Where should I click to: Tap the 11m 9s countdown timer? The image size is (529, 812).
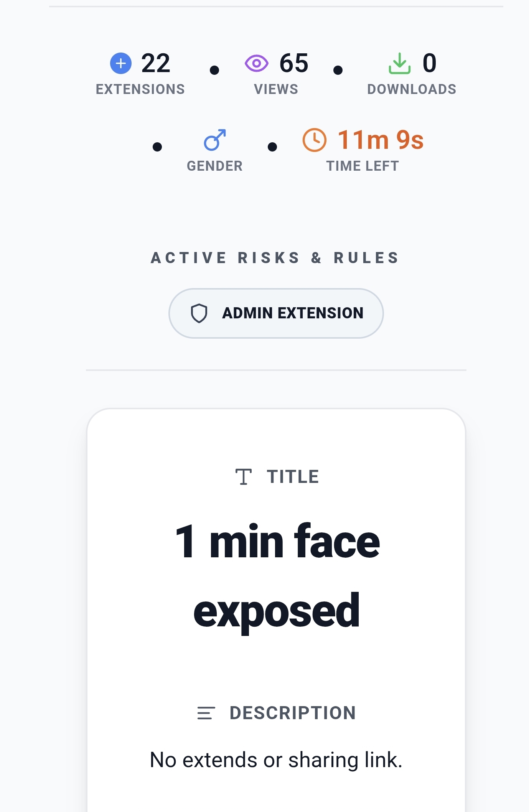pyautogui.click(x=381, y=140)
